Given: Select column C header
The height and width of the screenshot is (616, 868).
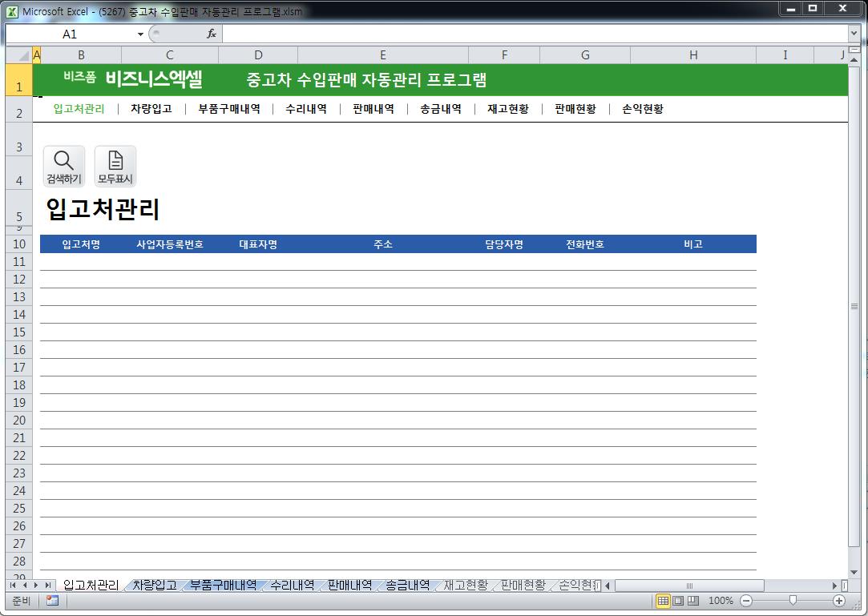Looking at the screenshot, I should [x=170, y=54].
